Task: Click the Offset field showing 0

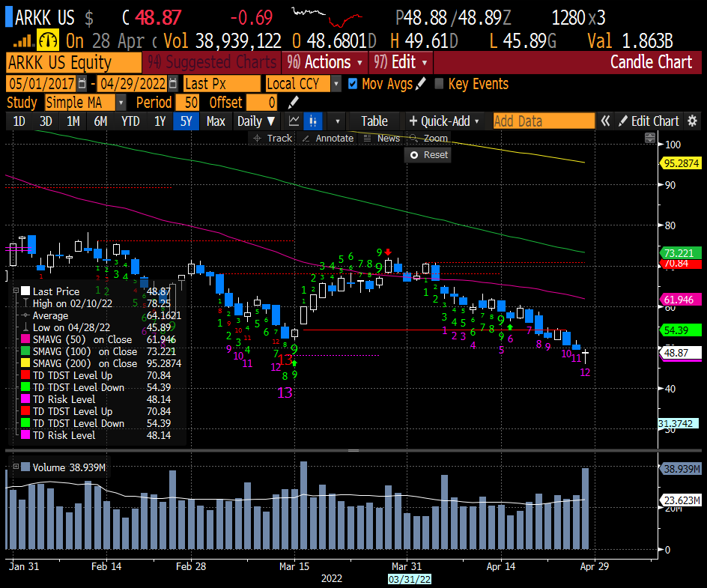Action: 261,103
